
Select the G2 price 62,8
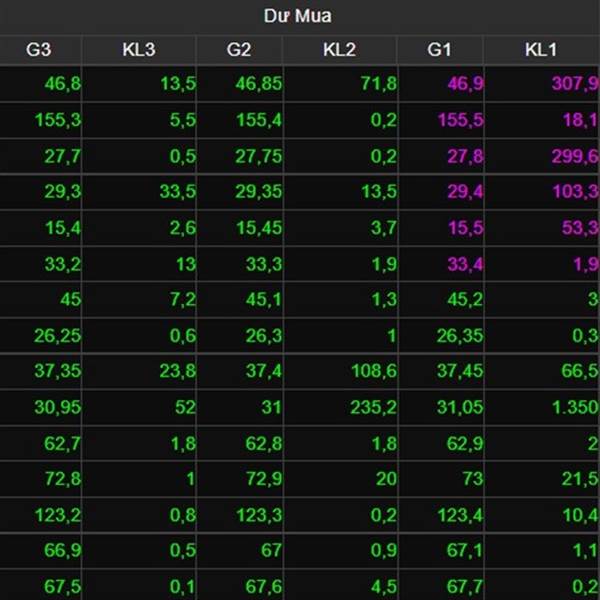pos(264,443)
